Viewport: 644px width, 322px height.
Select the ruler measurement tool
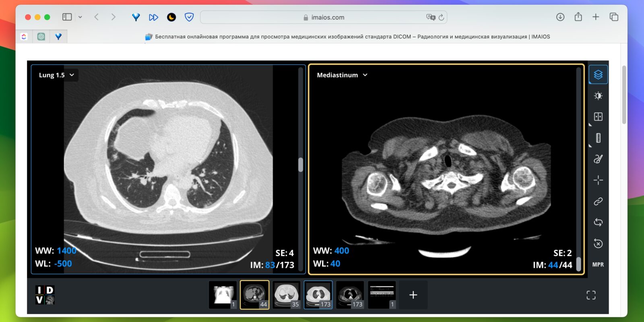pos(598,138)
